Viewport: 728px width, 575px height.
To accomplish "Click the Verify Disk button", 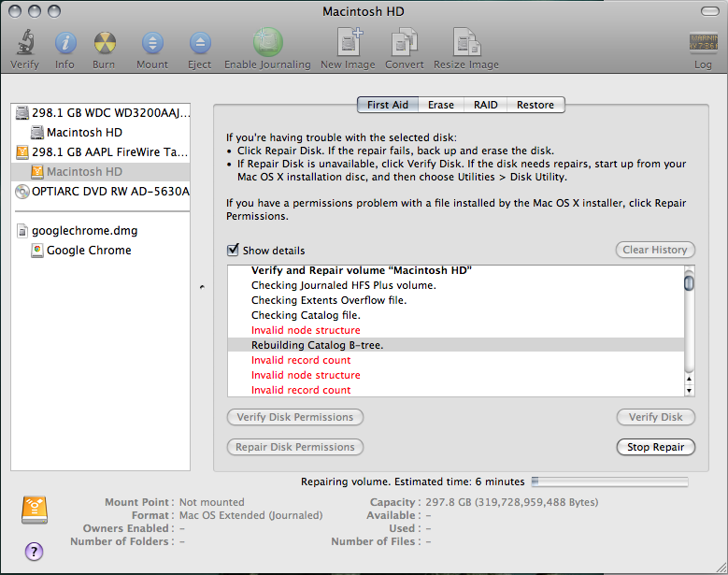I will [655, 417].
